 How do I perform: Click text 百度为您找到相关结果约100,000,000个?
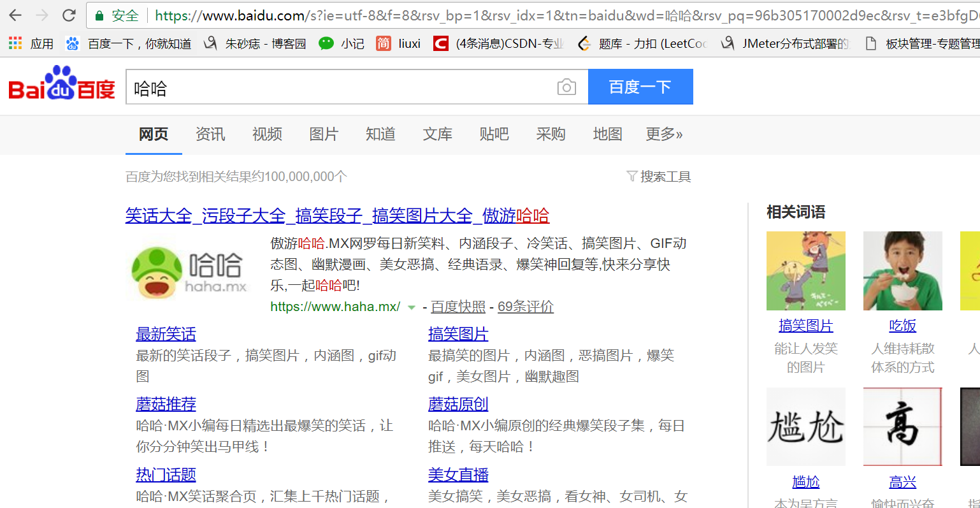236,177
